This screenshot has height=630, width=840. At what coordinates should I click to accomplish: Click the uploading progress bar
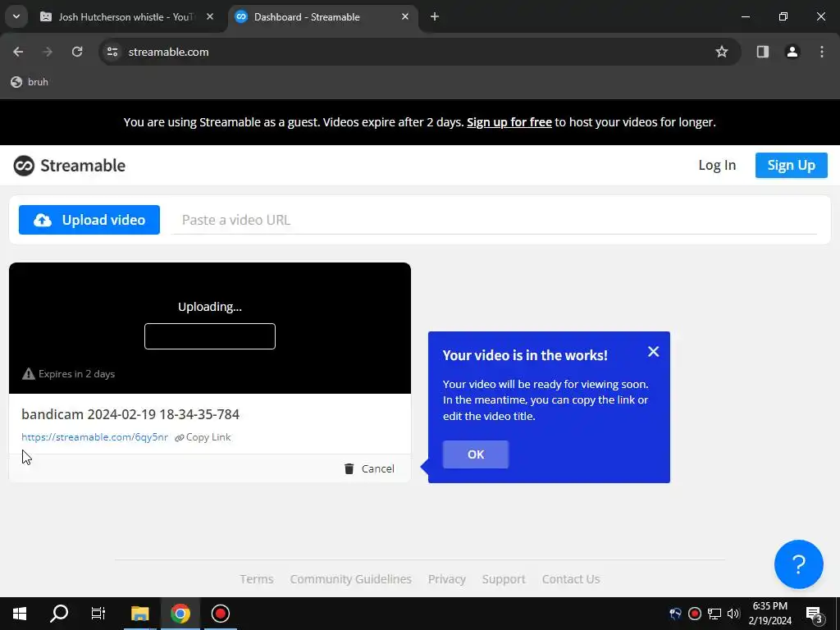[210, 336]
